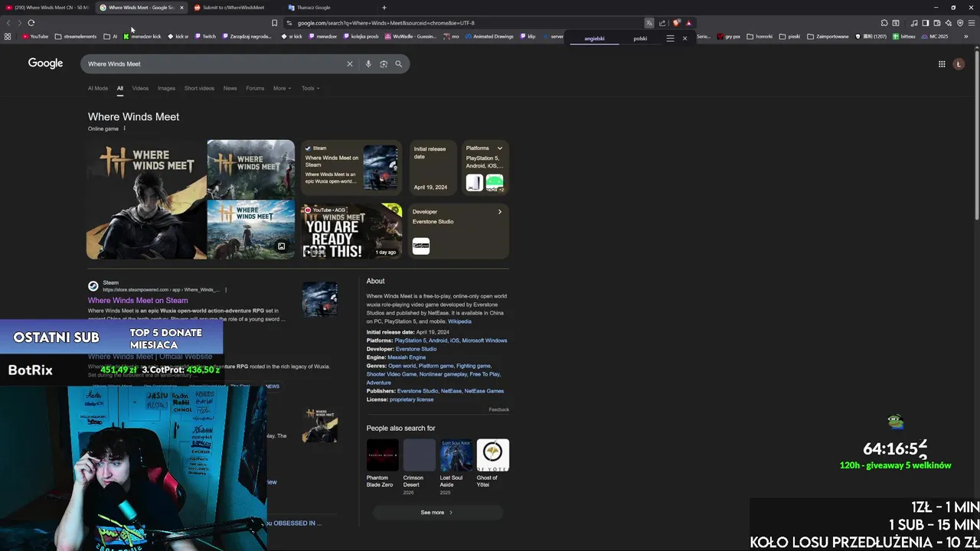Click the Brave Rewards triangle icon
Screen dimensions: 980x551
(x=688, y=23)
